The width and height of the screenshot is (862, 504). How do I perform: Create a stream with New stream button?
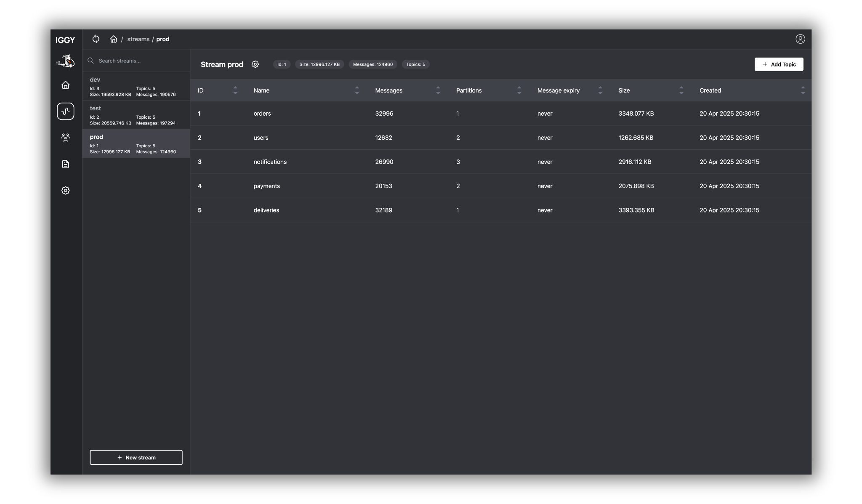tap(136, 457)
